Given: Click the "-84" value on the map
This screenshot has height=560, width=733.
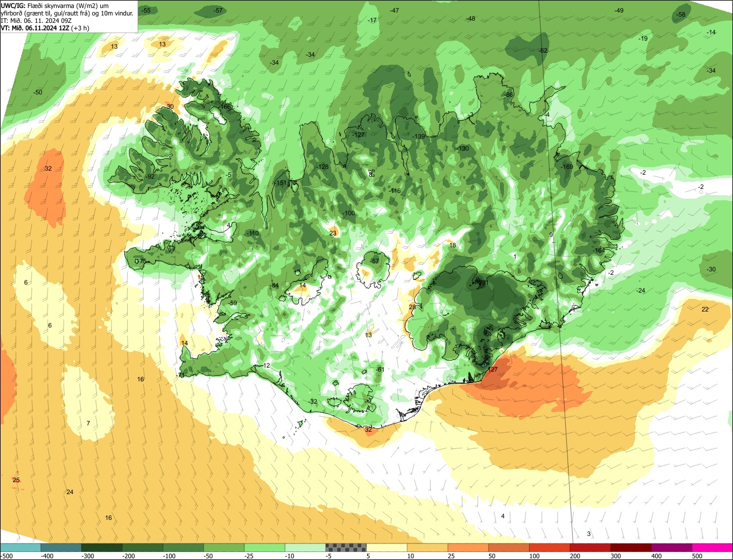Looking at the screenshot, I should (x=275, y=286).
